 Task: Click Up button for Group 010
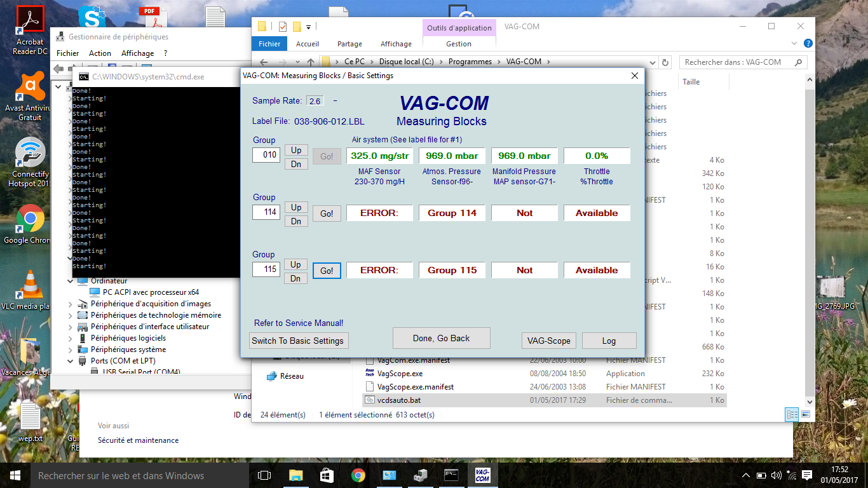[296, 150]
